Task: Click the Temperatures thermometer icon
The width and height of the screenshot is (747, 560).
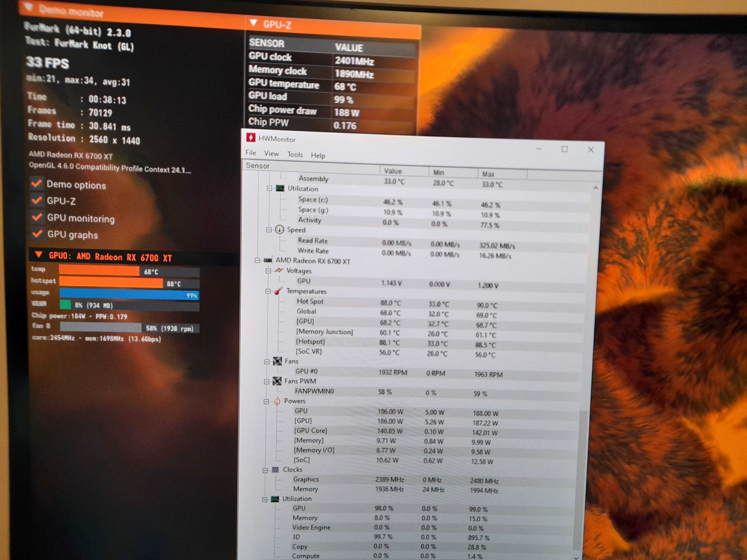Action: [278, 291]
